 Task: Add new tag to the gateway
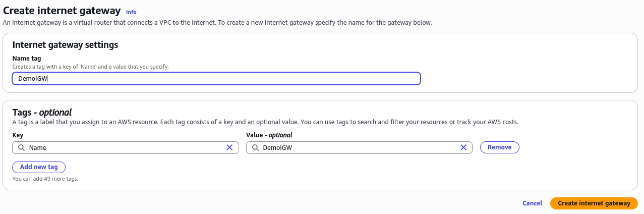click(x=39, y=167)
